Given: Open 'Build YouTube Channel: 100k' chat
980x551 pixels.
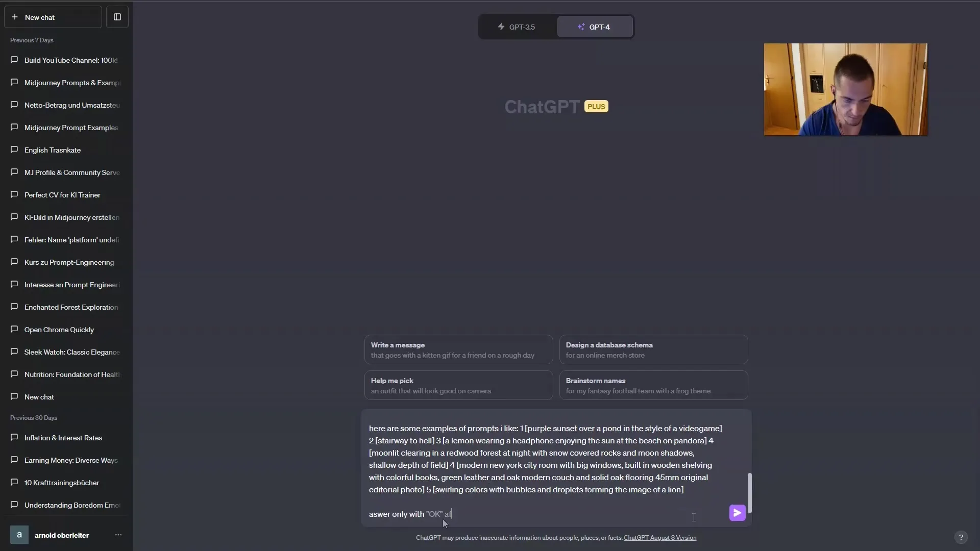Looking at the screenshot, I should click(x=71, y=60).
